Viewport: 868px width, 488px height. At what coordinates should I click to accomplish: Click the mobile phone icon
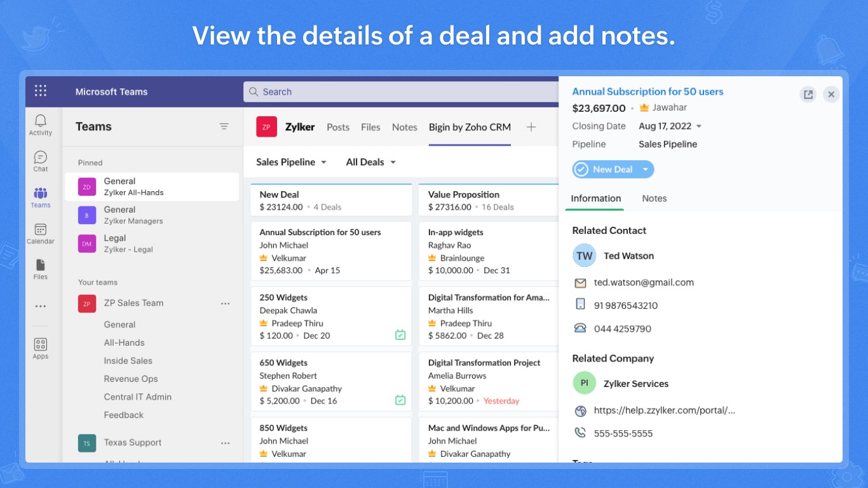point(580,304)
